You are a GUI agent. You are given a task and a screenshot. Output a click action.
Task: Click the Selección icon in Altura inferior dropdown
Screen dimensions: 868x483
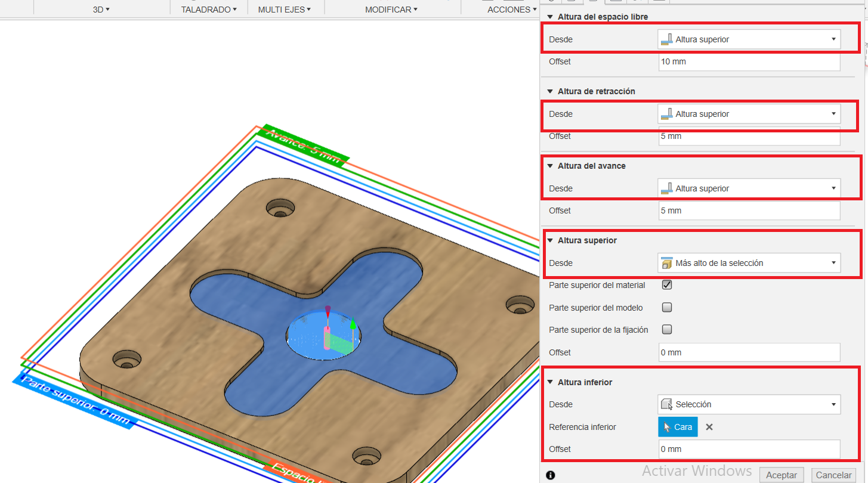coord(667,404)
